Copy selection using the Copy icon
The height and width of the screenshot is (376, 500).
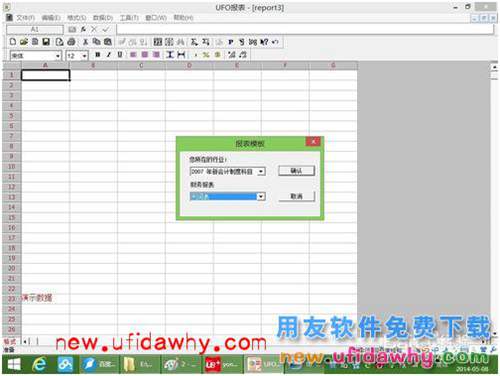click(x=96, y=42)
